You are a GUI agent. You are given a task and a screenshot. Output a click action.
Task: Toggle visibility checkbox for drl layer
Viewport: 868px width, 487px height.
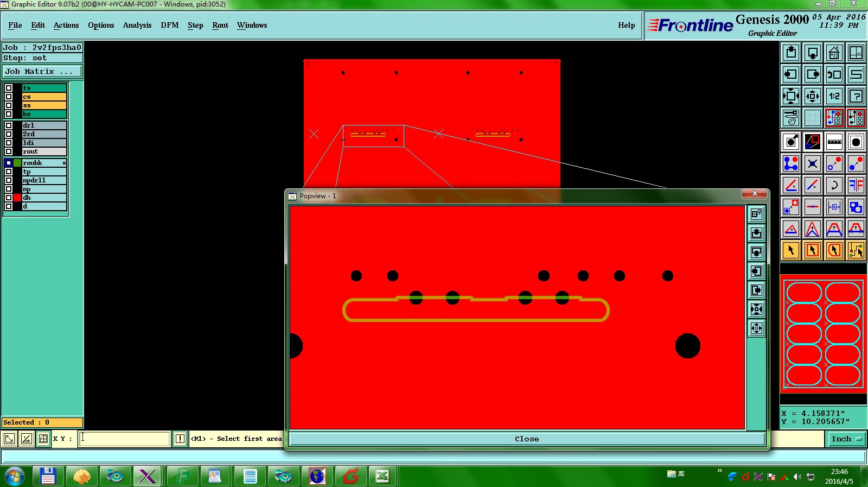pos(9,125)
